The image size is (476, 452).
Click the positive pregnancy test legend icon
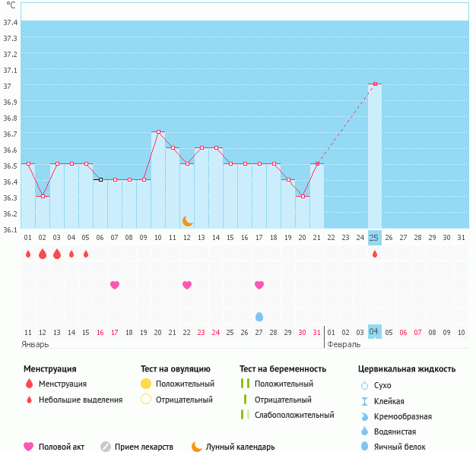244,384
